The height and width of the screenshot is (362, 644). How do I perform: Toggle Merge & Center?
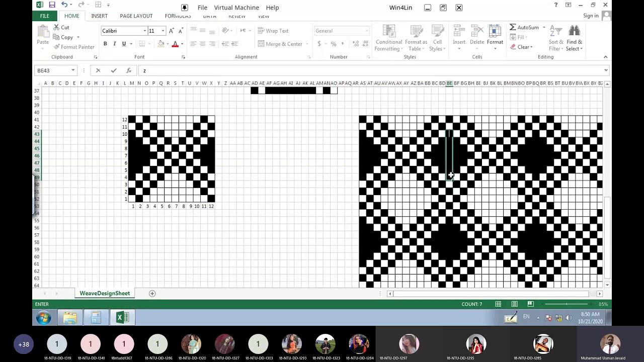(280, 44)
